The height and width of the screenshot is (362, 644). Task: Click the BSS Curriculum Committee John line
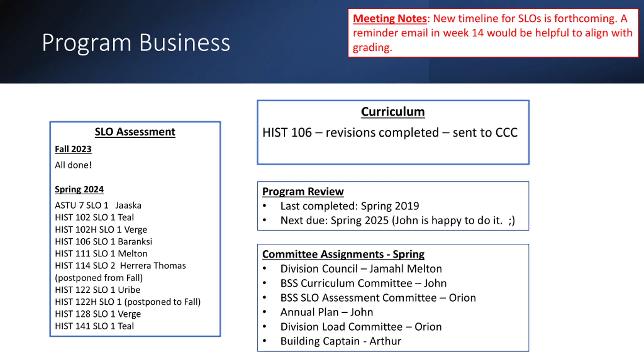(x=363, y=283)
